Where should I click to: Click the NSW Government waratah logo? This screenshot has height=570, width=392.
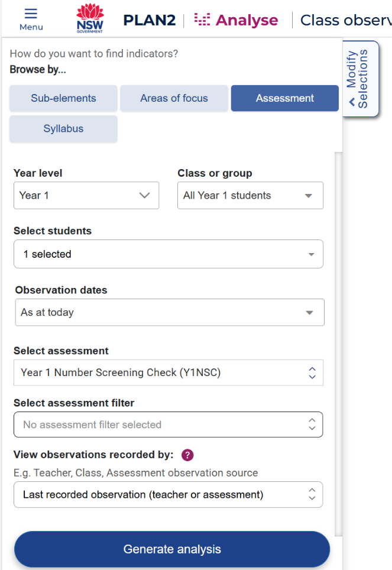[x=90, y=19]
